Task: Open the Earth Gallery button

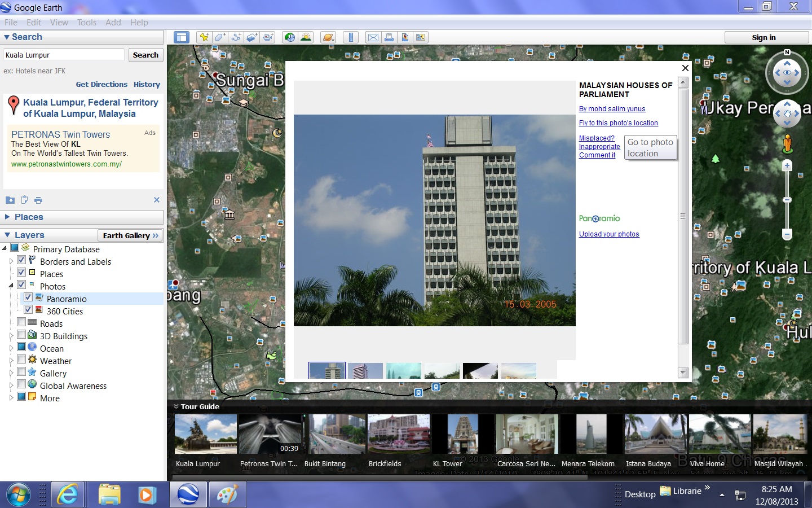Action: coord(130,235)
